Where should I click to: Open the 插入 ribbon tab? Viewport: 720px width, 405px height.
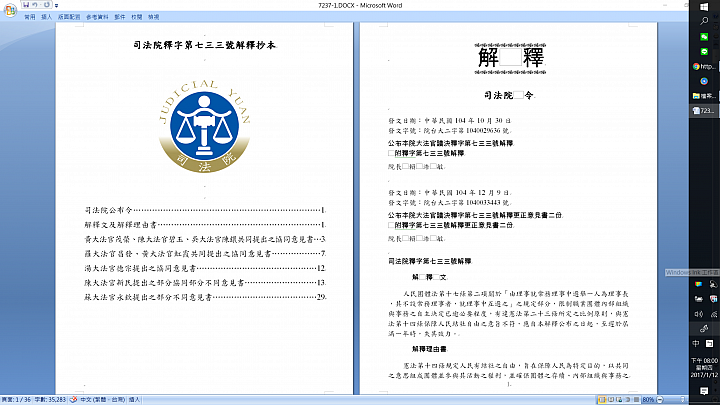[46, 17]
